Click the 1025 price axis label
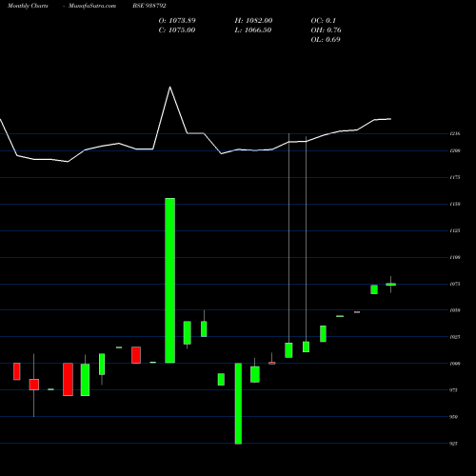This screenshot has height=476, width=476. pos(455,337)
